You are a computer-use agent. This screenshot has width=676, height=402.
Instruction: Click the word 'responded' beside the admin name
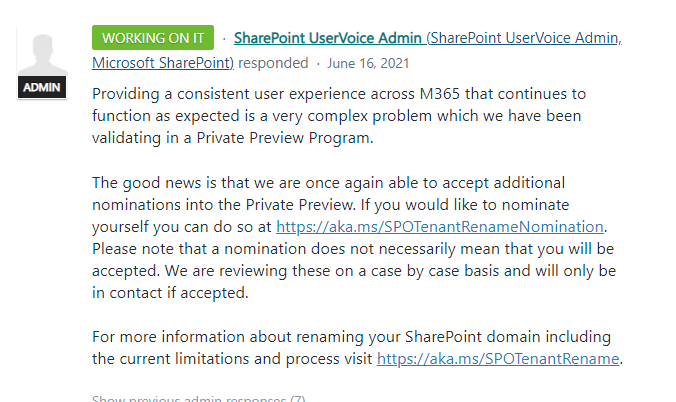click(x=273, y=63)
